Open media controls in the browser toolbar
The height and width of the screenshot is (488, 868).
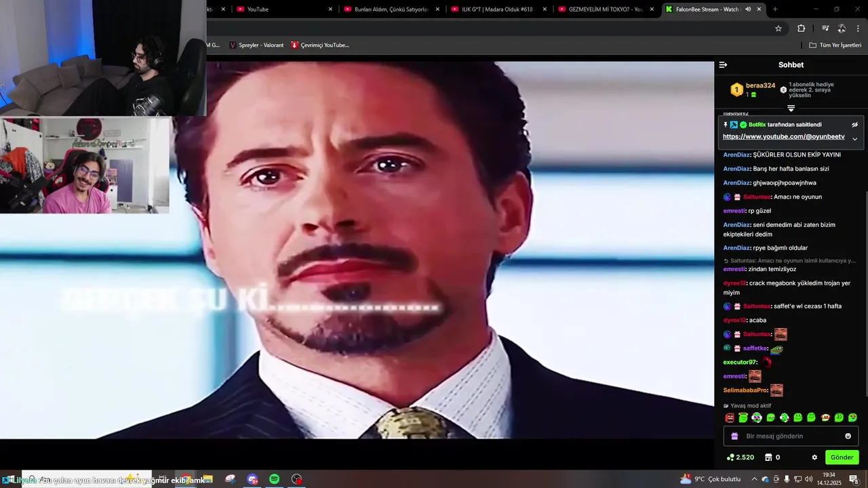tap(825, 28)
